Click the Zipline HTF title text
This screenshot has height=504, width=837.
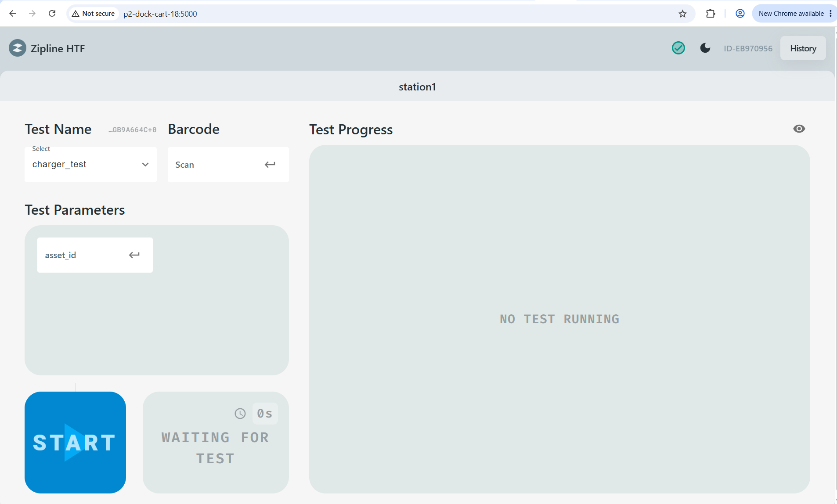58,48
